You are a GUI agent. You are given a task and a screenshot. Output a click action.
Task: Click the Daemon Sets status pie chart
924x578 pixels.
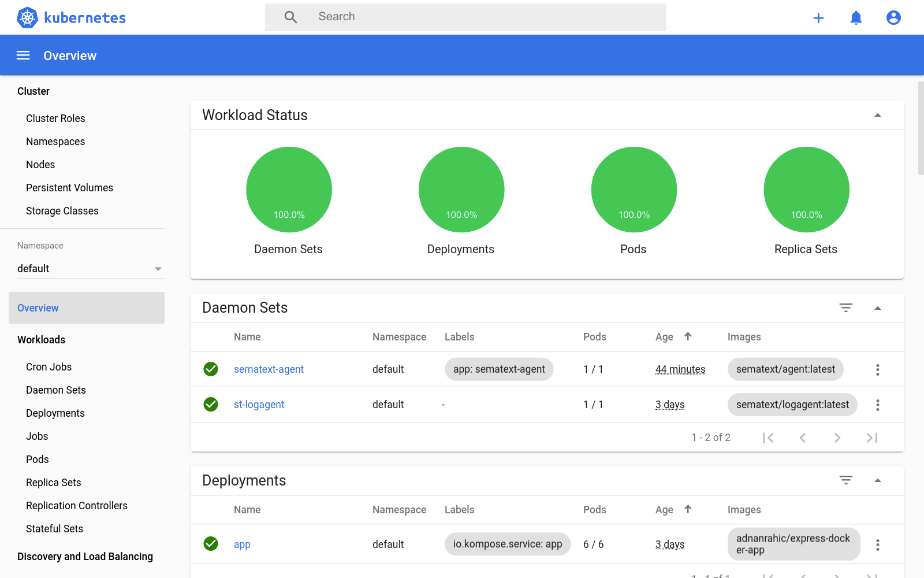(289, 190)
